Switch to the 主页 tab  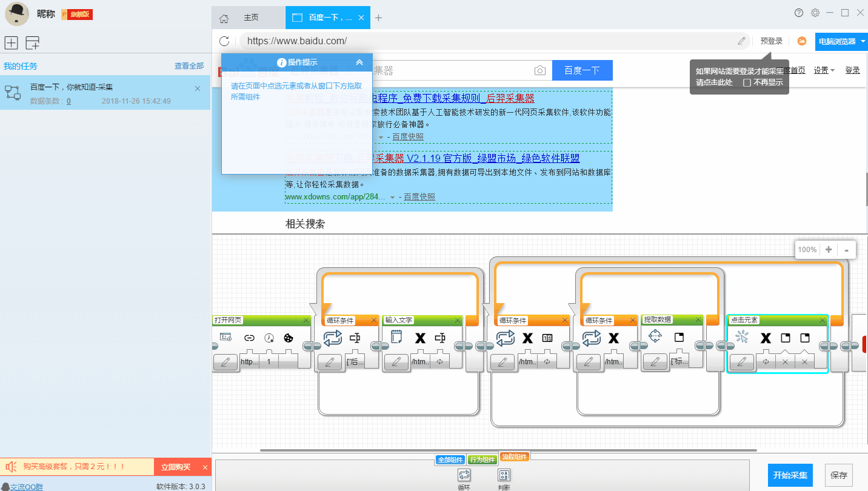251,18
